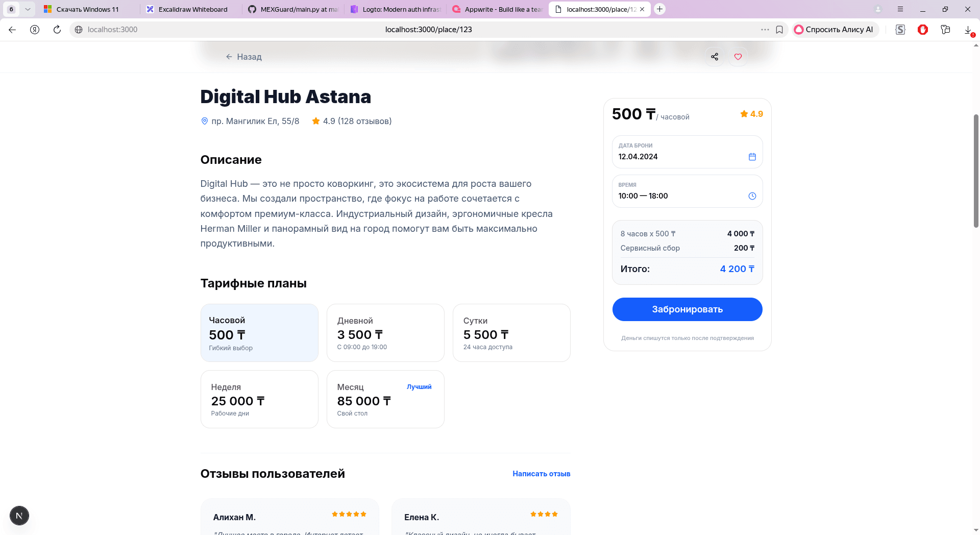Click the clock icon in the time field
This screenshot has height=535, width=980.
point(752,196)
